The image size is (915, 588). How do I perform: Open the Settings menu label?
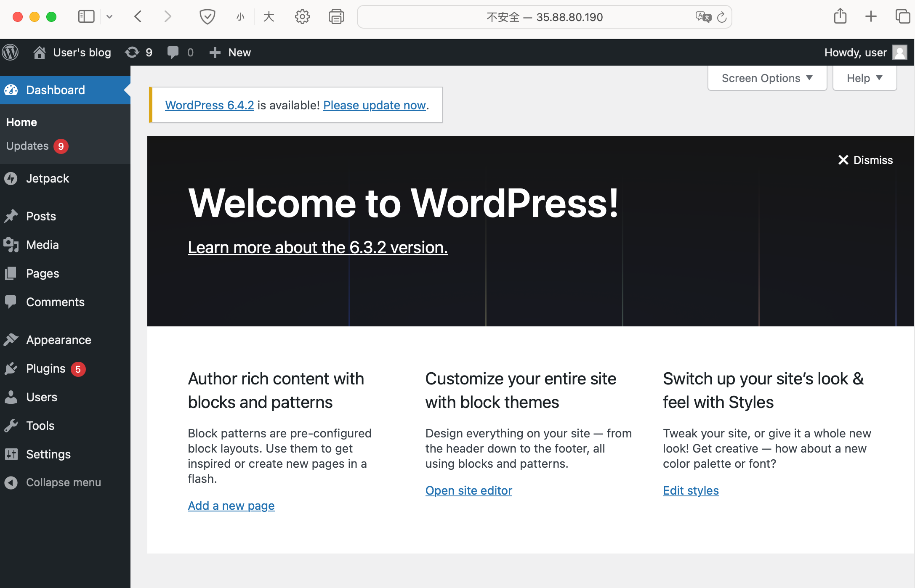(48, 454)
